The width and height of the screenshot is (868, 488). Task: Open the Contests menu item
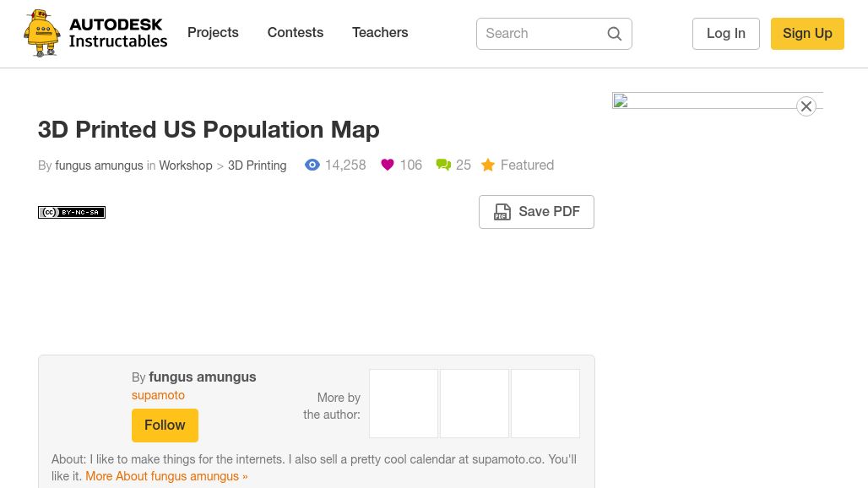[295, 33]
